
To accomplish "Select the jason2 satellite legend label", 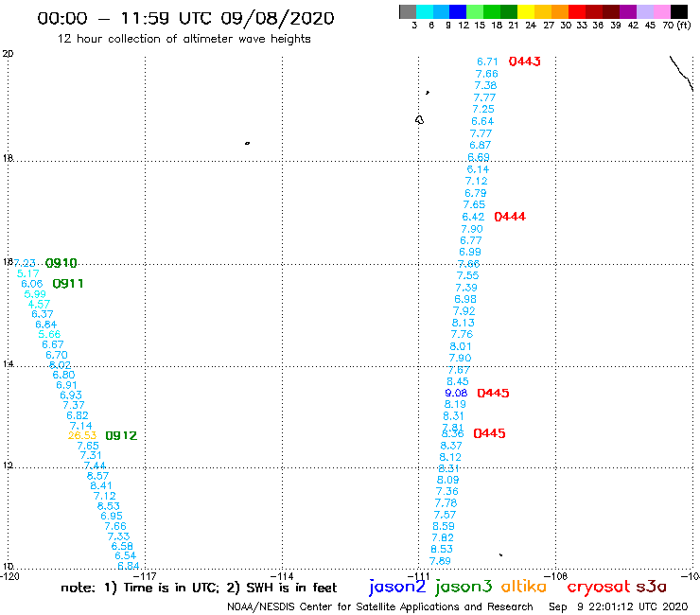I will (x=397, y=587).
